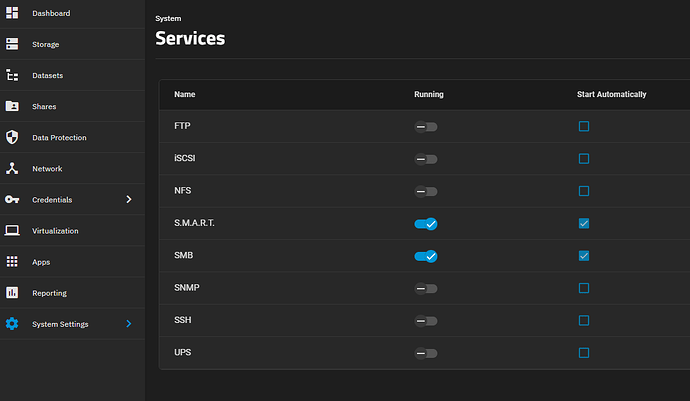Click the Reporting chart icon
This screenshot has height=401, width=690.
[12, 293]
